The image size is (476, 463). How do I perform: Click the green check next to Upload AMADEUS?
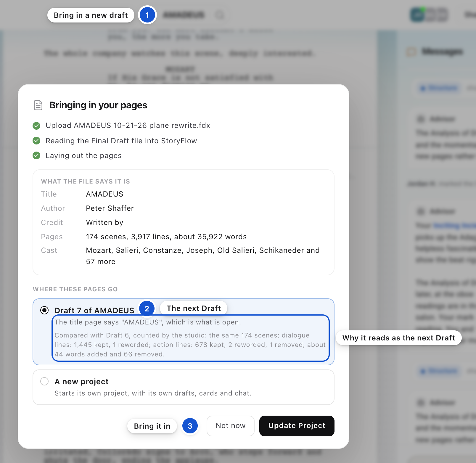click(x=36, y=126)
